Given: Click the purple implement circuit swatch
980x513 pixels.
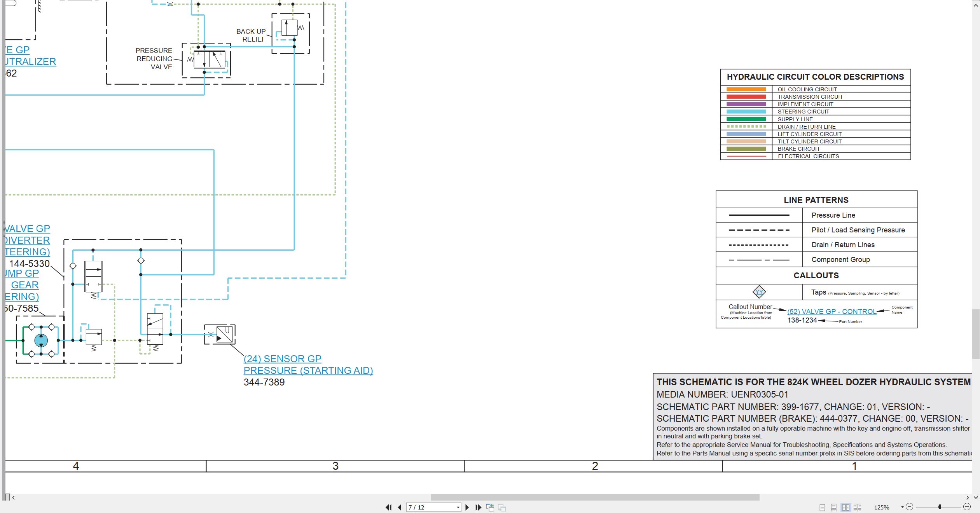Looking at the screenshot, I should [x=746, y=104].
